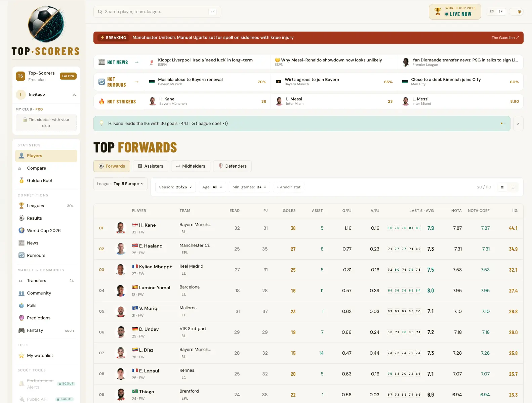Open Compare in the sidebar

46,168
